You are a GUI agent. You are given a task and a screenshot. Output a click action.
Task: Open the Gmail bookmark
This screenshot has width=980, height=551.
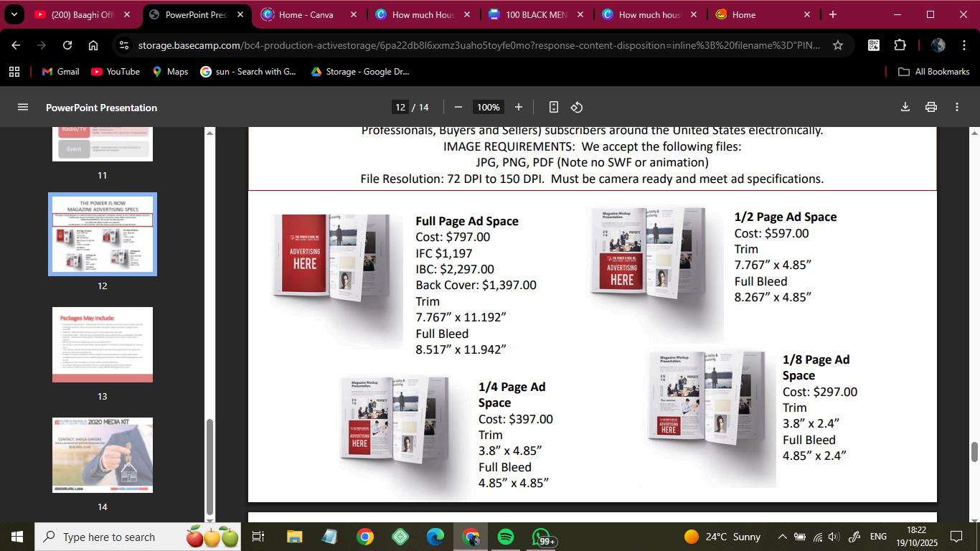tap(61, 72)
